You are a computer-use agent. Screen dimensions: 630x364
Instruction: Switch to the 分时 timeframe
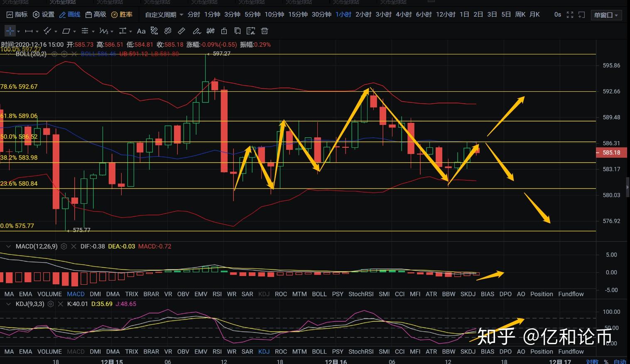pyautogui.click(x=194, y=15)
